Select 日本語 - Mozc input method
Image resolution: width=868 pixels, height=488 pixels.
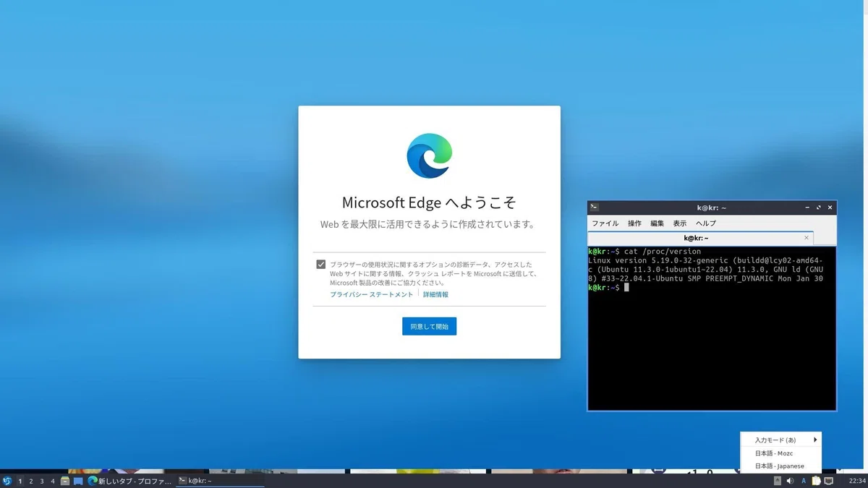781,453
